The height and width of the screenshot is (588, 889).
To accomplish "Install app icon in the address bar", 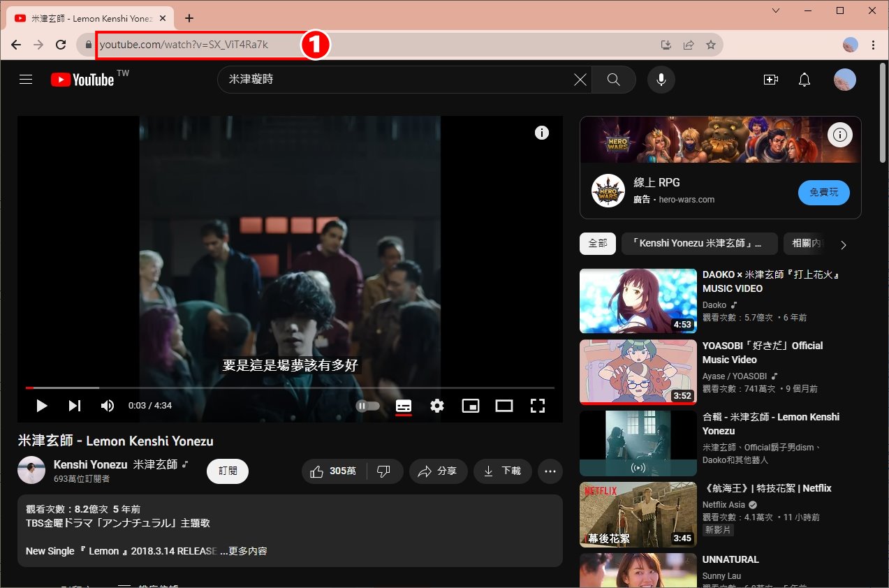I will (x=666, y=45).
